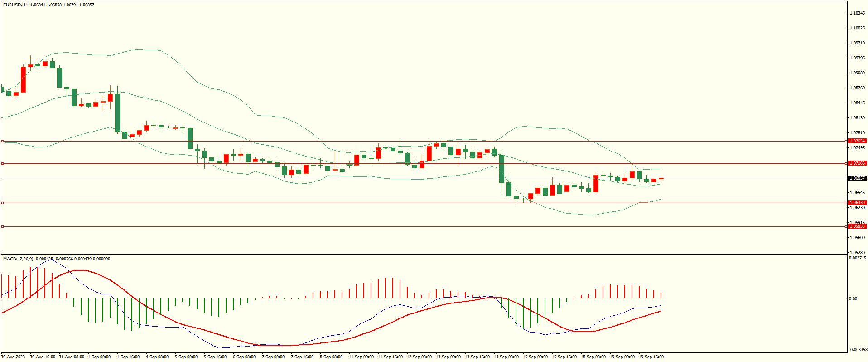Viewport: 868px width, 362px height.
Task: Click the 18 Sep 08:00 time label
Action: pos(593,357)
